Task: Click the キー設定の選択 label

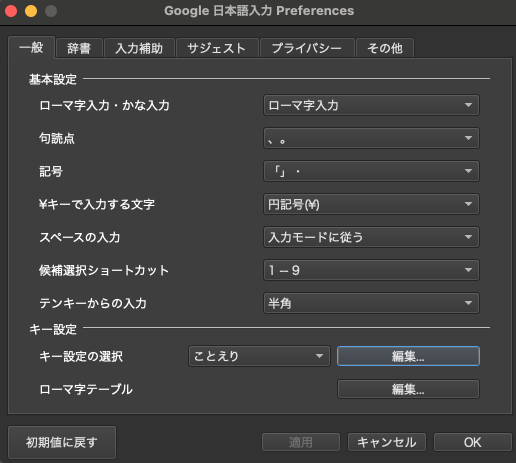Action: click(81, 356)
